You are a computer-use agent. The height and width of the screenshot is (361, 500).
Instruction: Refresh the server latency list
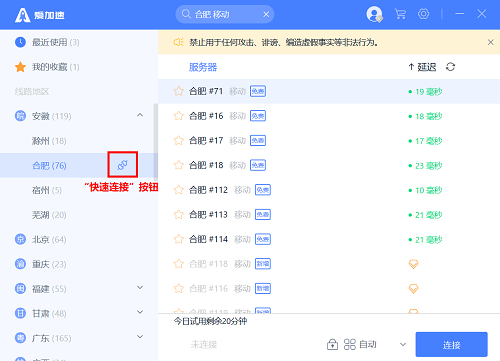[450, 67]
